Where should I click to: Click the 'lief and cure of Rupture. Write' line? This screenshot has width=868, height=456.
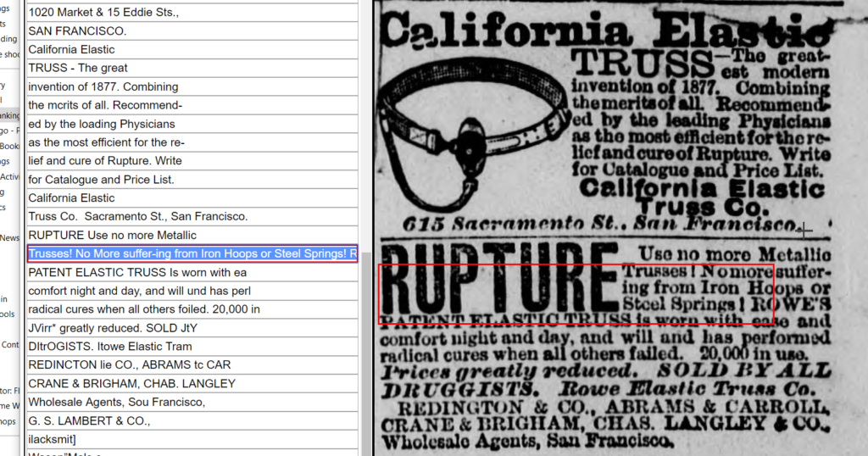coord(192,161)
